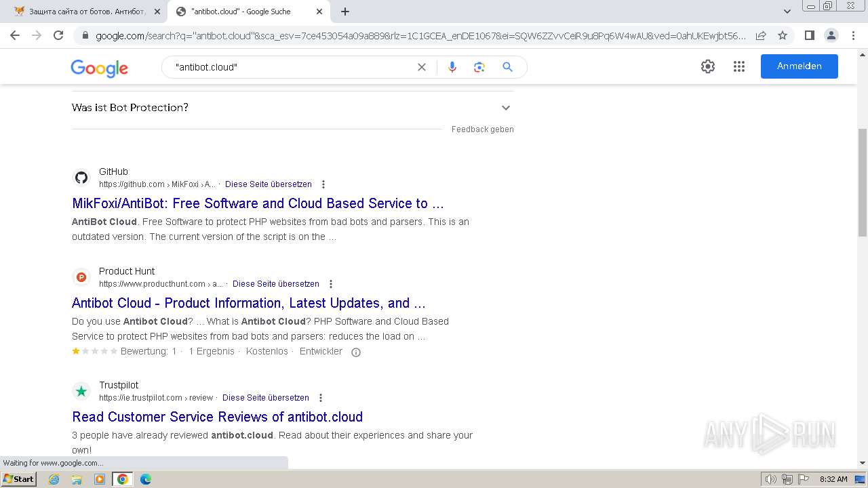Click 'Feedback geben' link
The height and width of the screenshot is (488, 868).
pyautogui.click(x=483, y=129)
